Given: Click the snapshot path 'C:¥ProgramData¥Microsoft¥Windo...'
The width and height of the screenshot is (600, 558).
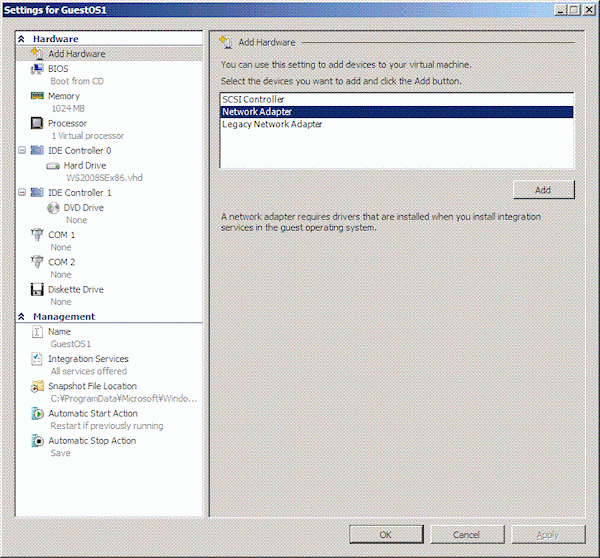Looking at the screenshot, I should tap(124, 399).
